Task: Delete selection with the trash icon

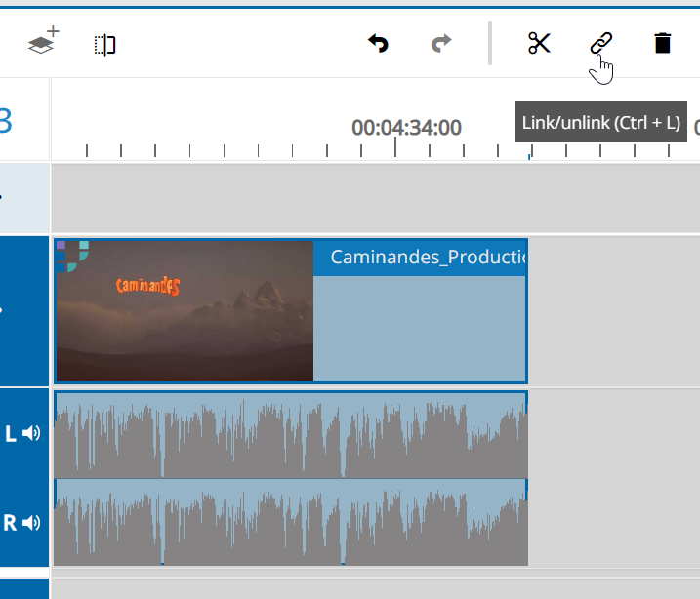Action: 662,43
